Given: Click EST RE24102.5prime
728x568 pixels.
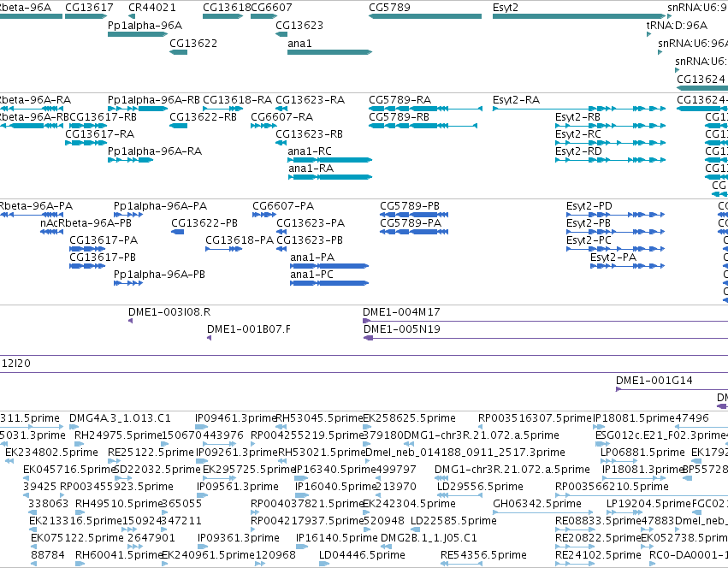Looking at the screenshot, I should (x=575, y=564).
